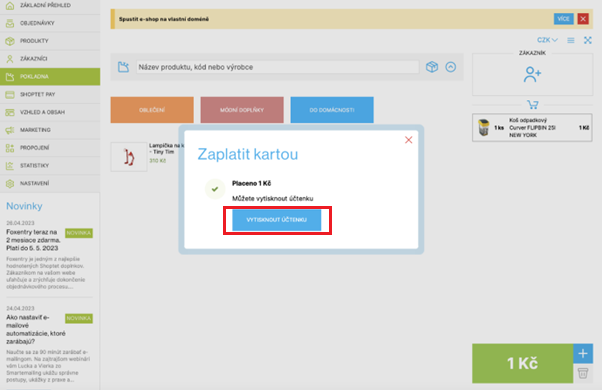Image resolution: width=602 pixels, height=390 pixels.
Task: Open Objednávky section
Action: point(50,23)
